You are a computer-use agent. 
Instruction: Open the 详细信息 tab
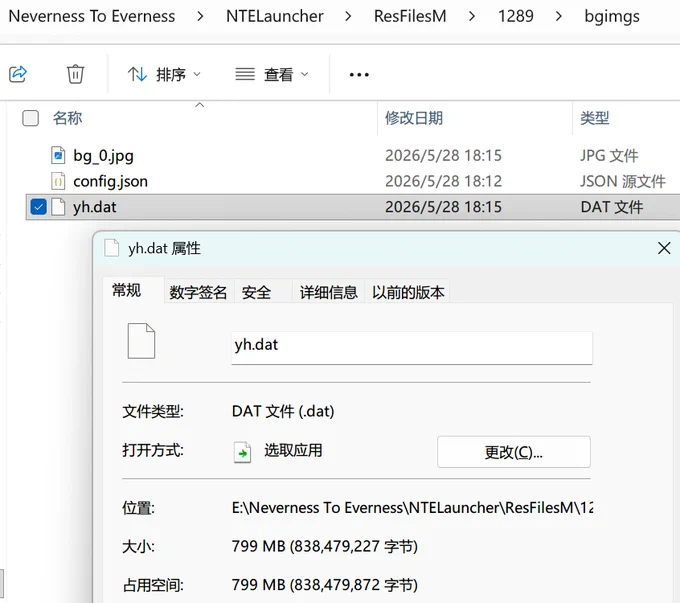click(x=328, y=292)
